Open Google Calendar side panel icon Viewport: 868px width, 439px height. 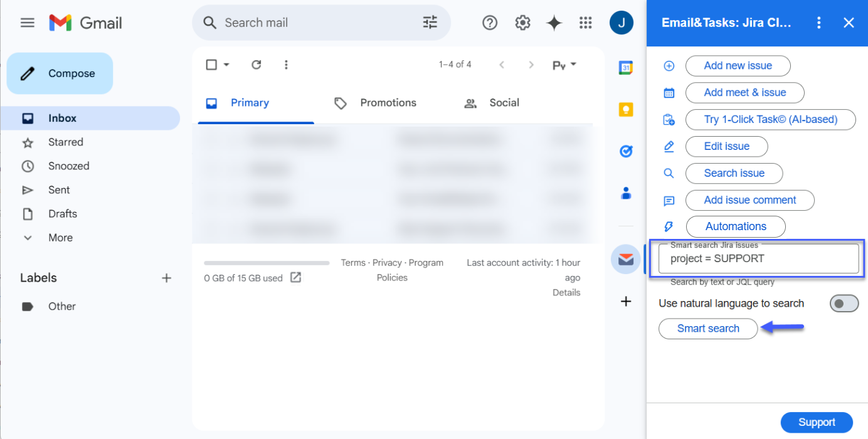tap(625, 68)
